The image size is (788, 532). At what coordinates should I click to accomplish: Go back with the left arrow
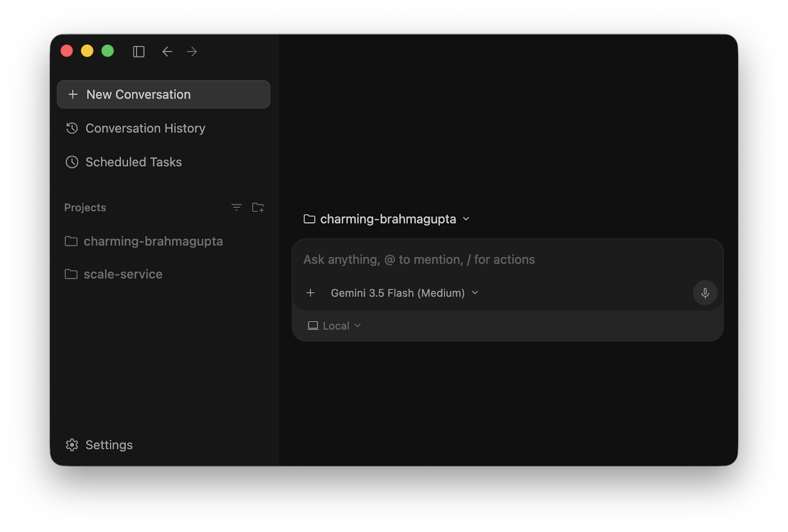tap(167, 51)
